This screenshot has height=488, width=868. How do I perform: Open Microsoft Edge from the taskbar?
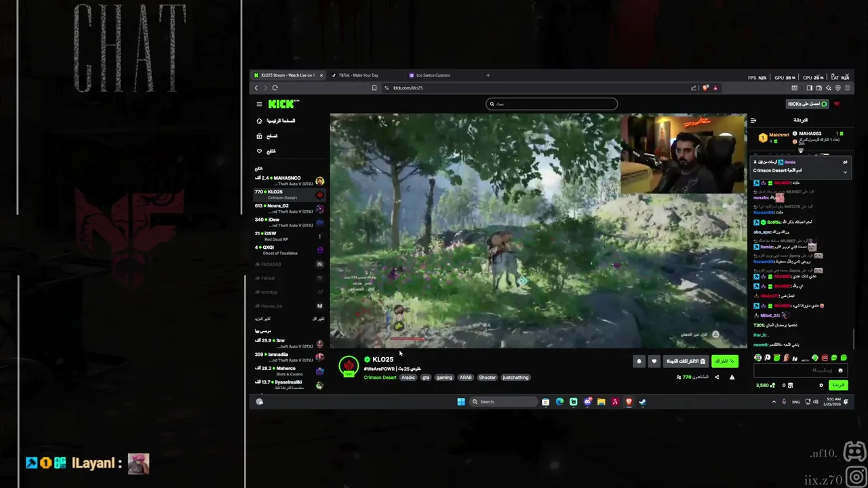[559, 401]
